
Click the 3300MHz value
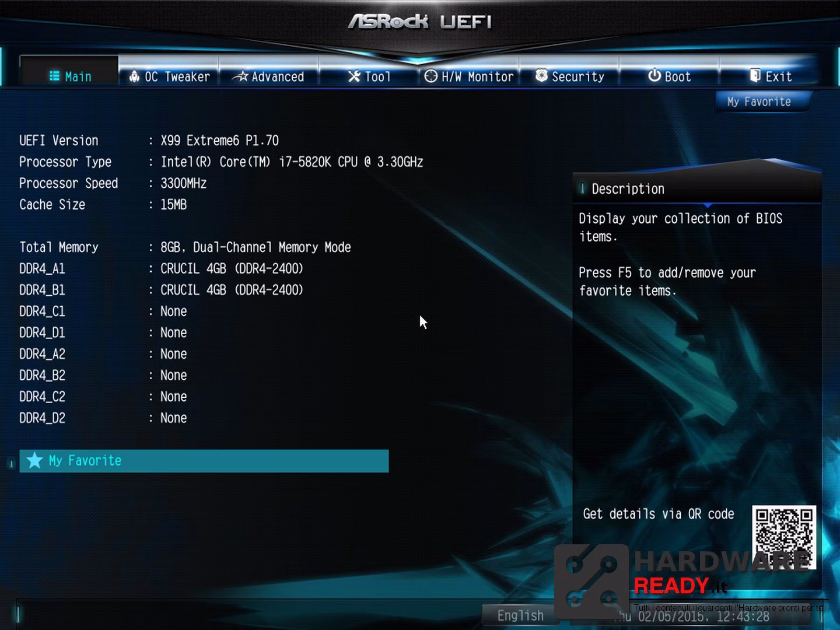tap(184, 184)
